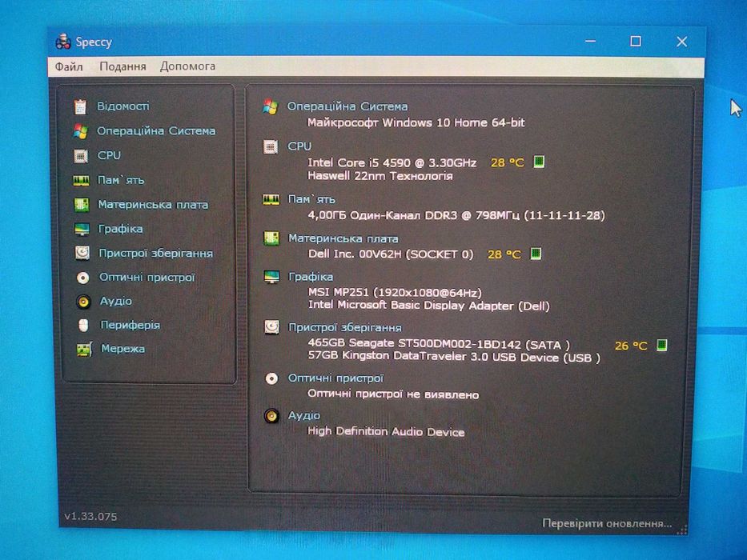Screen dimensions: 747x560
Task: Click Windows flag icon in summary panel
Action: click(x=270, y=106)
